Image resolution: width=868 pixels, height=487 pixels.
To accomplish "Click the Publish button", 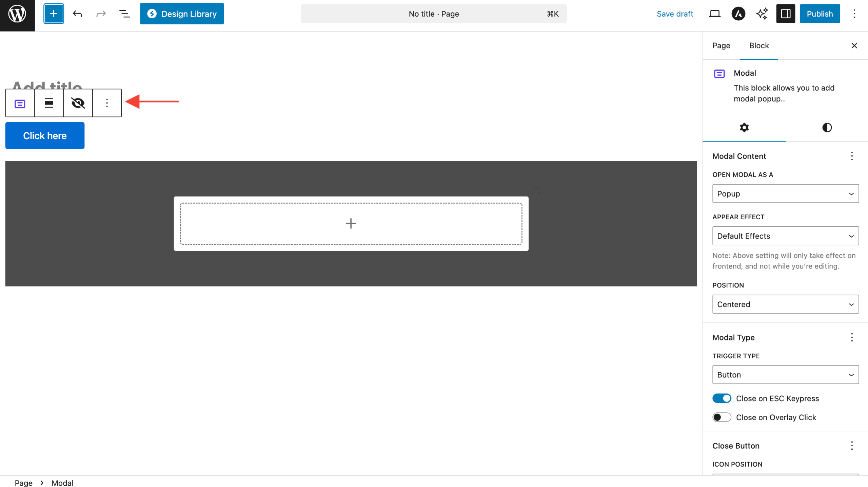I will click(820, 14).
